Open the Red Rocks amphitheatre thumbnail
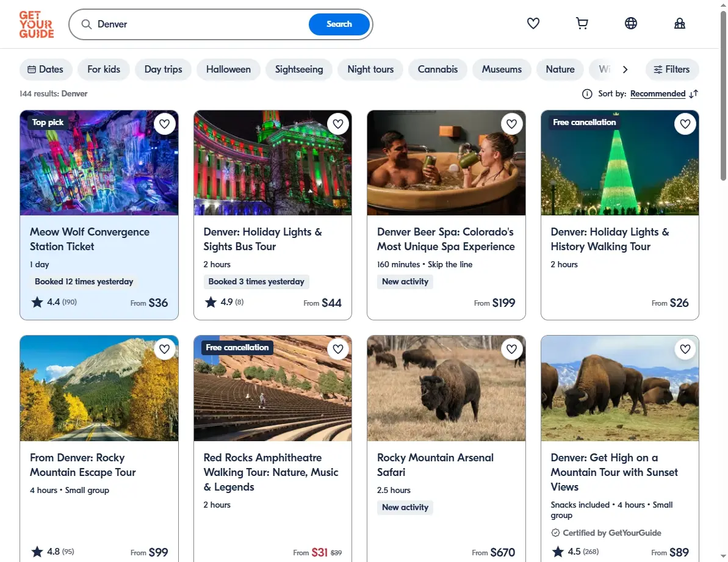Image resolution: width=728 pixels, height=562 pixels. [x=273, y=389]
